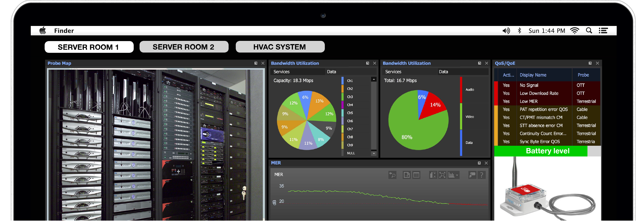Viewport: 644px width, 221px height.
Task: Close the Probe Map panel
Action: tap(263, 63)
